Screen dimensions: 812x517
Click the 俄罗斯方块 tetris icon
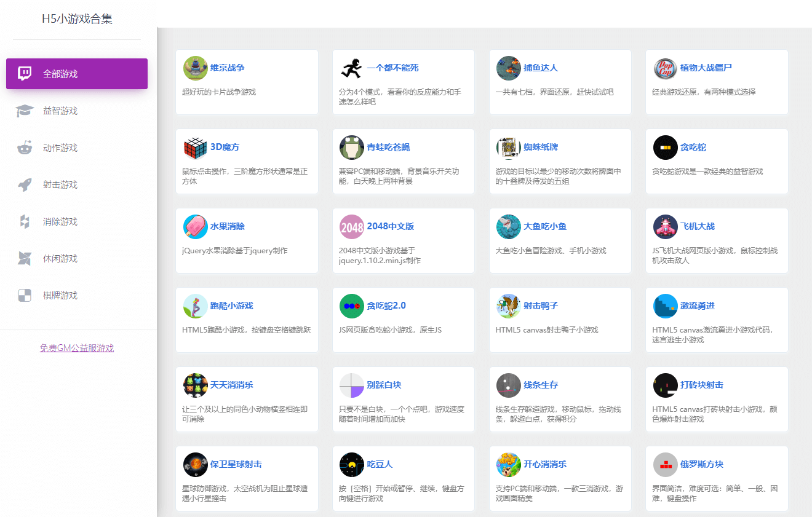pos(665,465)
